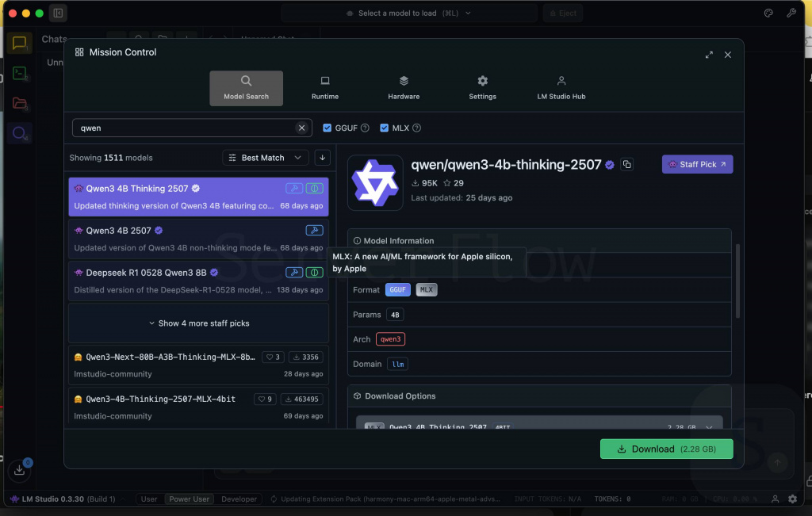
Task: Expand Show 4 more staff picks
Action: [197, 323]
